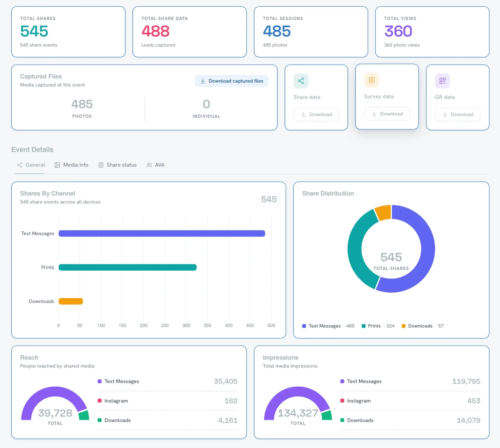The height and width of the screenshot is (448, 500).
Task: Click the Reach Downloads value 4,161
Action: [x=228, y=420]
